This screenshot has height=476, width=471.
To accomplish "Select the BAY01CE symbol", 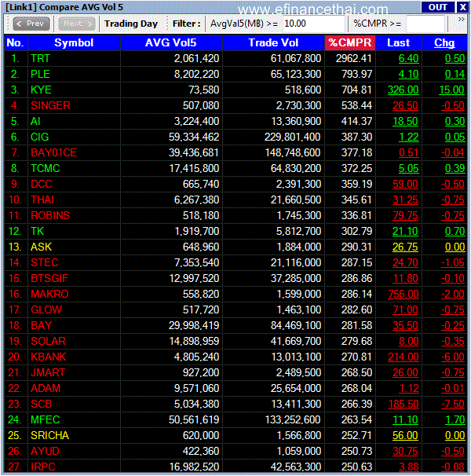I will point(53,152).
